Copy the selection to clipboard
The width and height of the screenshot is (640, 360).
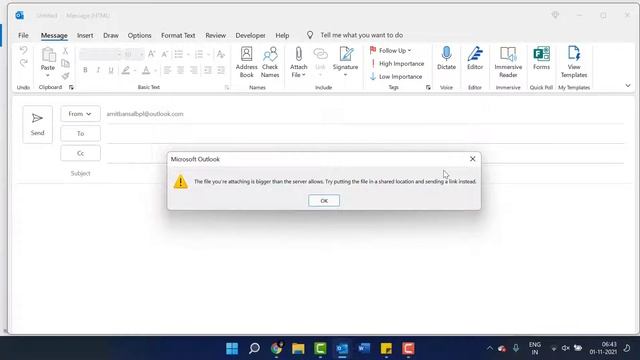click(x=65, y=63)
